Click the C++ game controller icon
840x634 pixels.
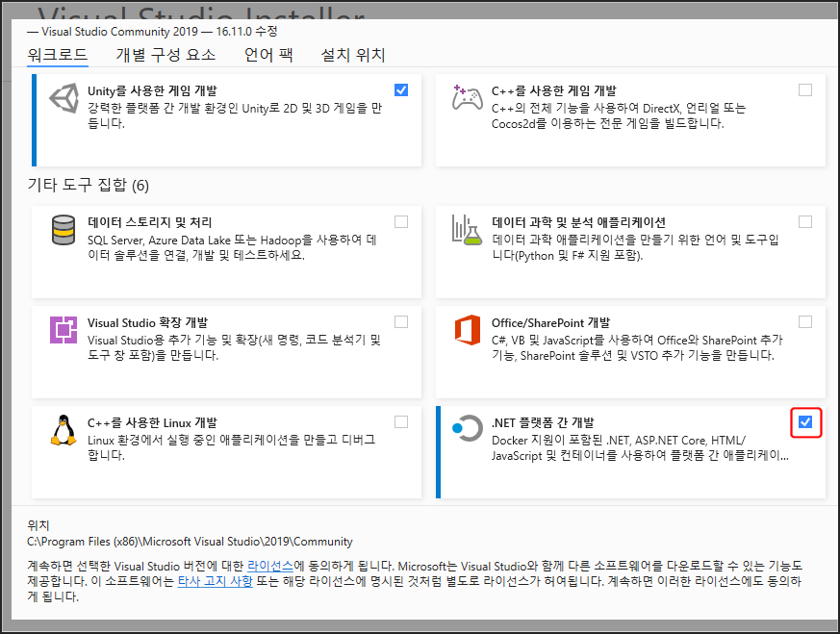[x=467, y=97]
